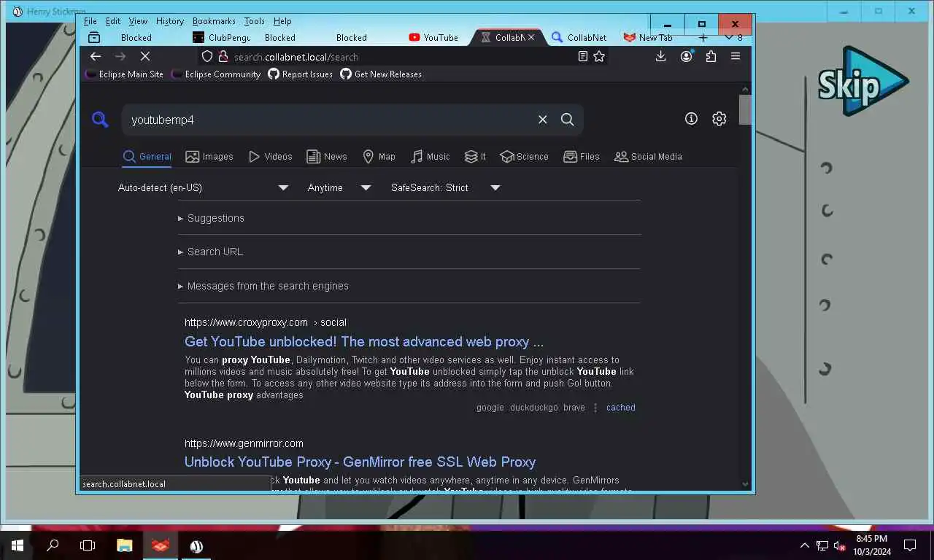Open Task View on the taskbar
The width and height of the screenshot is (934, 560).
tap(88, 545)
